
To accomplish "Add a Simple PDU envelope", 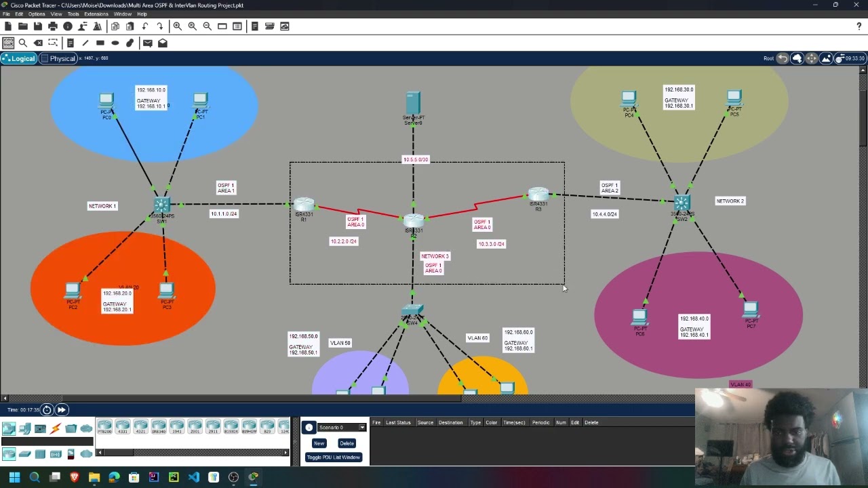I will (x=147, y=43).
